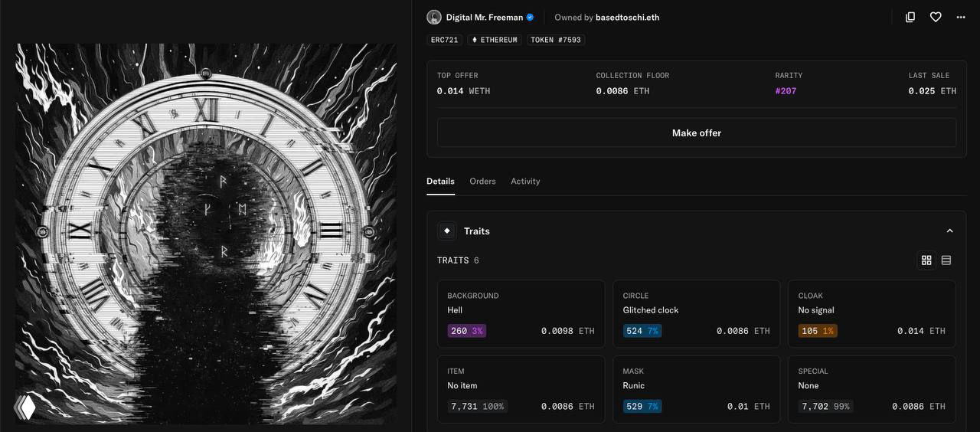Screen dimensions: 980x432
Task: Select the Details tab
Action: (440, 182)
